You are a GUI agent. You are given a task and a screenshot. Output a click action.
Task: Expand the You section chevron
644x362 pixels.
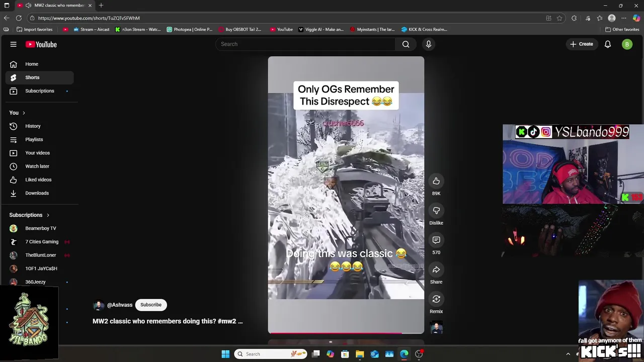(x=24, y=113)
